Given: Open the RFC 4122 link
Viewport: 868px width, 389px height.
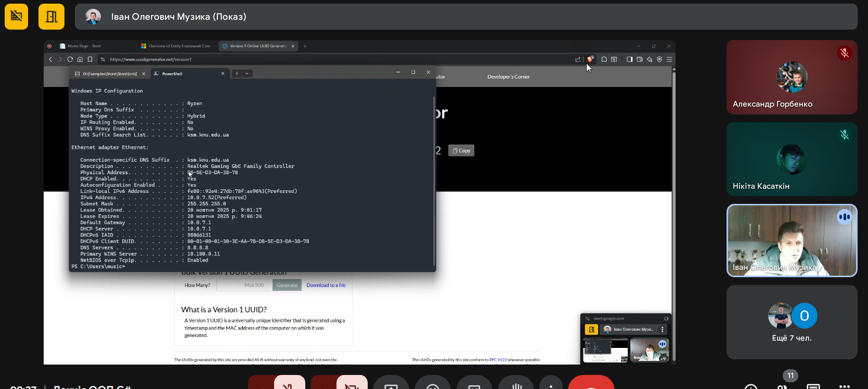Looking at the screenshot, I should [x=498, y=360].
